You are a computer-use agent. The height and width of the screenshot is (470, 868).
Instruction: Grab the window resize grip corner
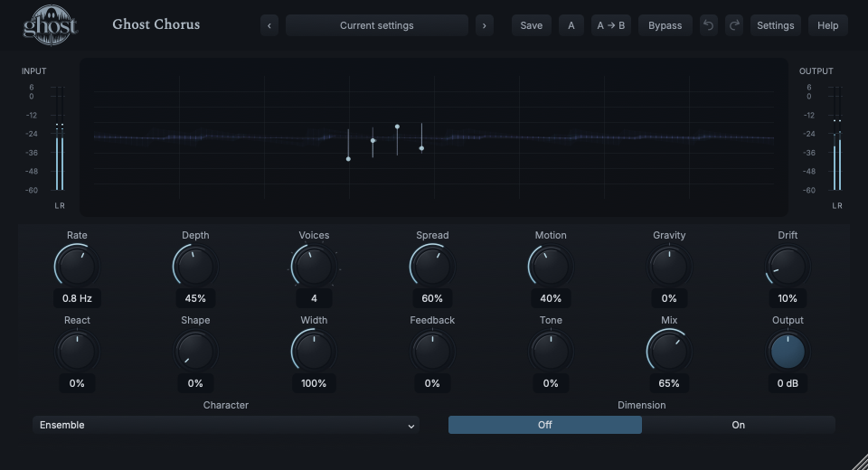[860, 462]
